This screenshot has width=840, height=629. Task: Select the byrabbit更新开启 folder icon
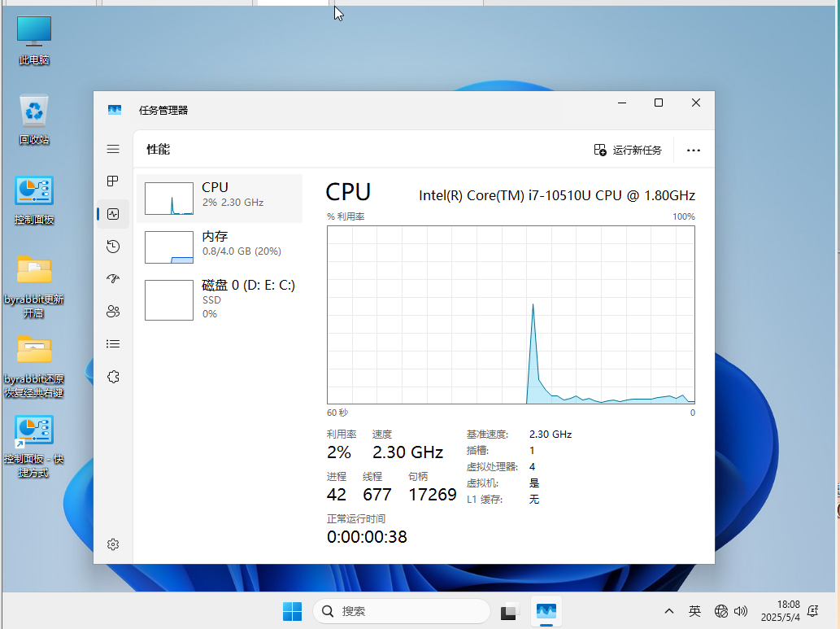click(34, 287)
